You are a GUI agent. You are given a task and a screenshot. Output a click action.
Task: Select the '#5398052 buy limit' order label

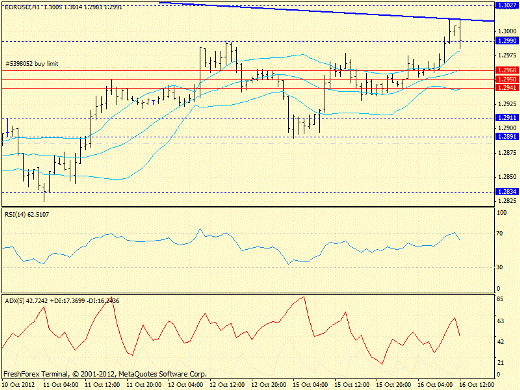click(32, 63)
